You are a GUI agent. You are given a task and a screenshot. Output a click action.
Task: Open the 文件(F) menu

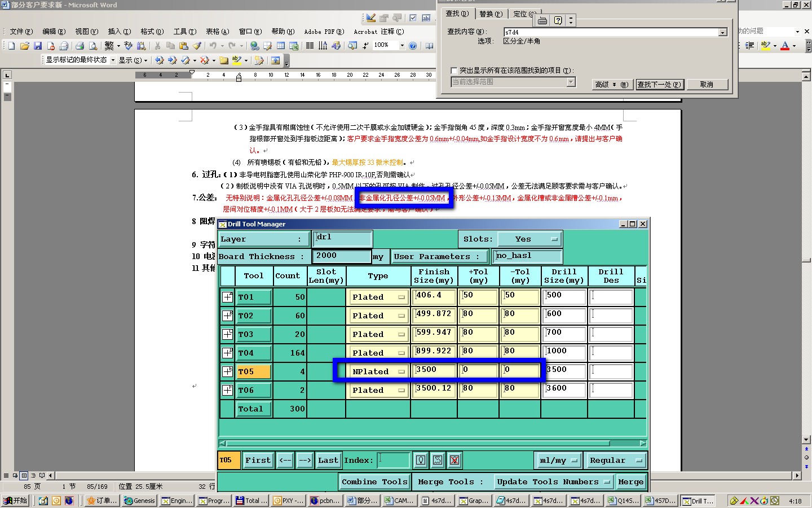click(21, 32)
